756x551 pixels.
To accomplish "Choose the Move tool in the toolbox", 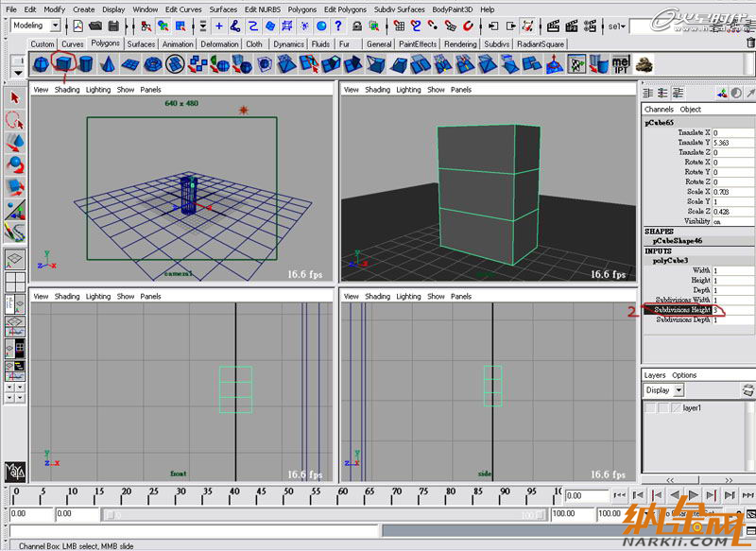I will tap(15, 142).
